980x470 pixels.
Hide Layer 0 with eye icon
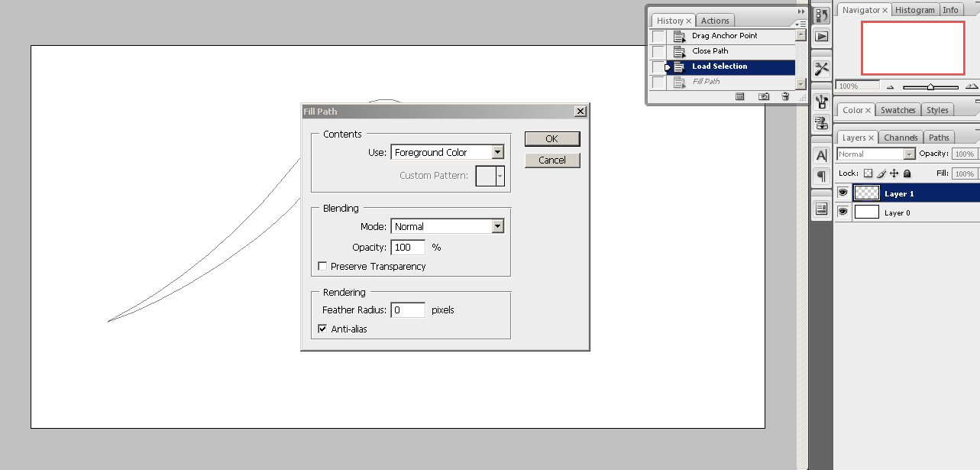click(x=843, y=212)
